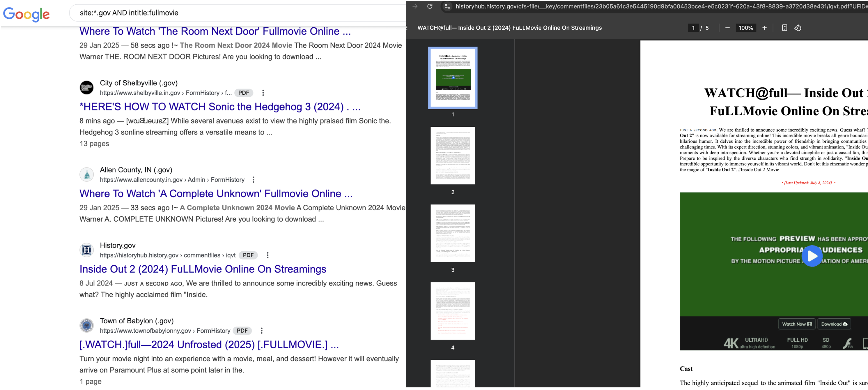This screenshot has width=868, height=390.
Task: Click the blue play button on preview
Action: pos(812,256)
